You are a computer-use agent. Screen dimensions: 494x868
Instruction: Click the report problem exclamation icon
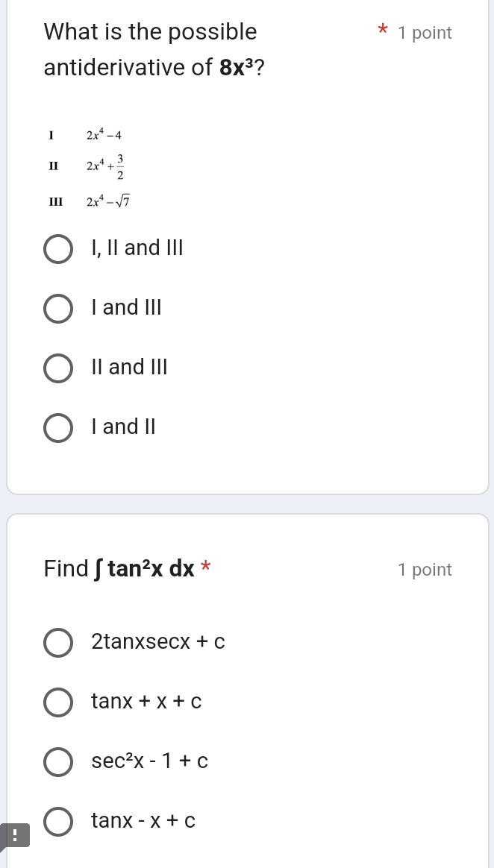pos(14,834)
